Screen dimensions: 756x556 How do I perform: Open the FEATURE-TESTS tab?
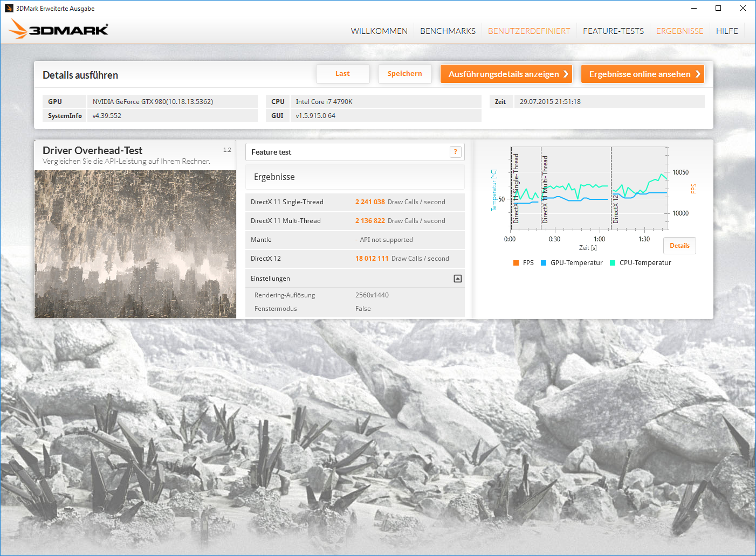point(614,31)
